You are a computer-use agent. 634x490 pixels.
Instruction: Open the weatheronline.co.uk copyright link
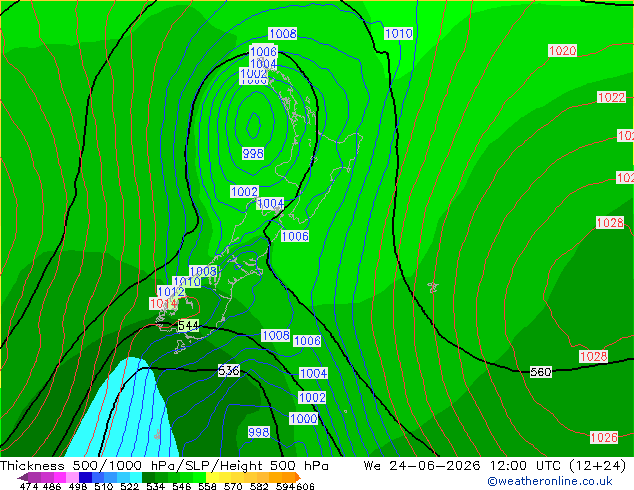[549, 481]
